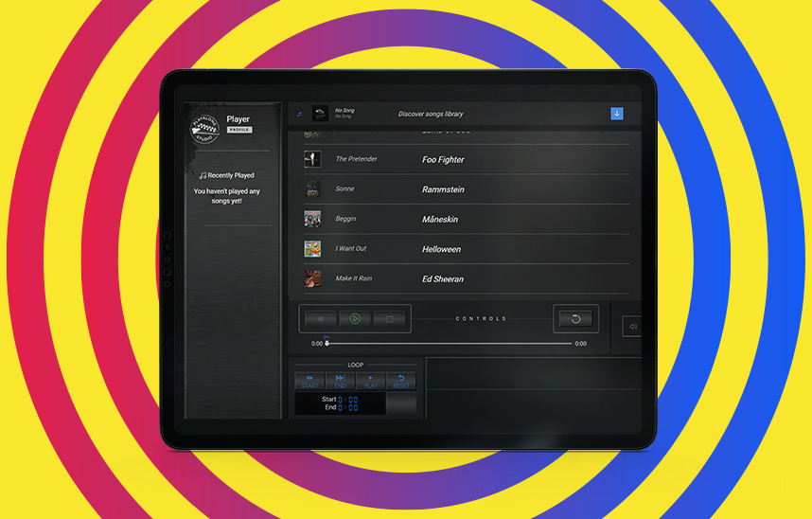The height and width of the screenshot is (519, 812).
Task: Open the I Want Out album thumbnail
Action: [312, 249]
